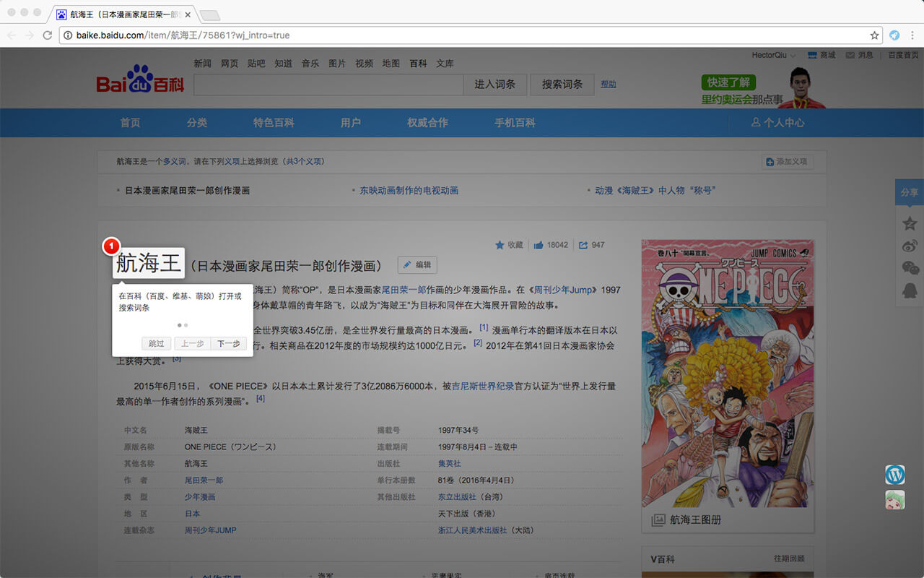This screenshot has width=924, height=578.
Task: Open the 分类 nav tab
Action: pos(197,123)
